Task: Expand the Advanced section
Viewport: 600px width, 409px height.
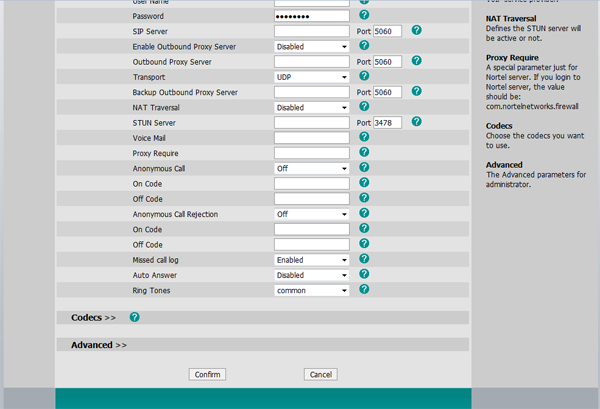Action: (98, 344)
